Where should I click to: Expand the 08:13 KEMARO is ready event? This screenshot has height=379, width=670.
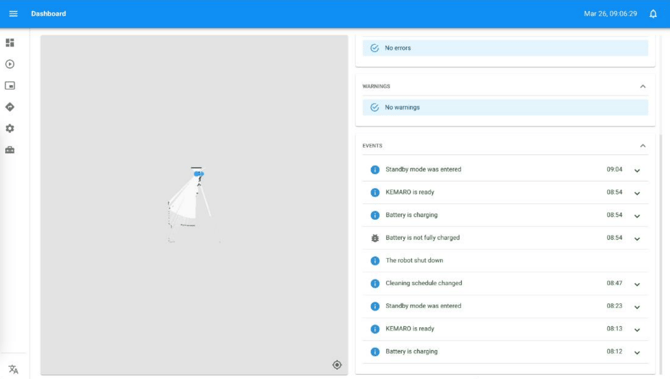(637, 330)
